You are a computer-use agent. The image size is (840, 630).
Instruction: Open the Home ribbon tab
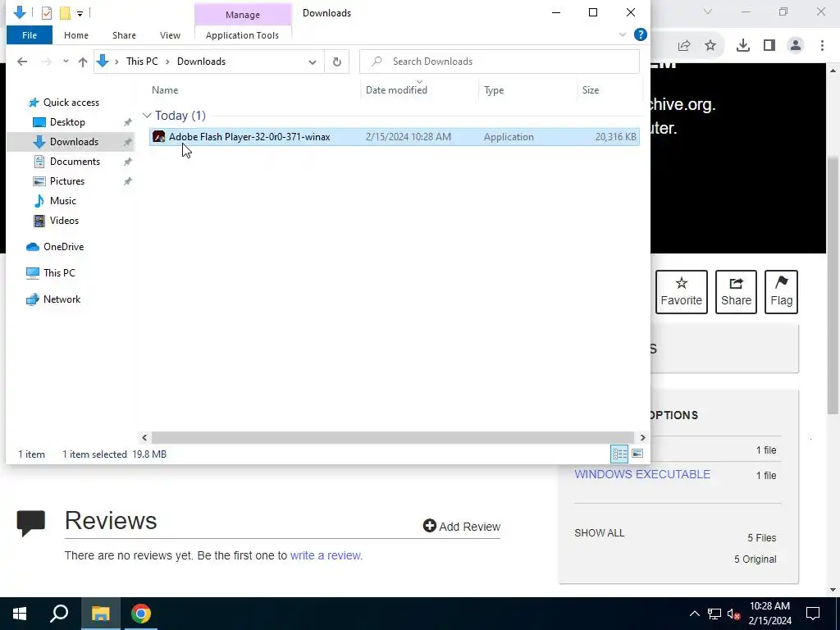pos(76,35)
